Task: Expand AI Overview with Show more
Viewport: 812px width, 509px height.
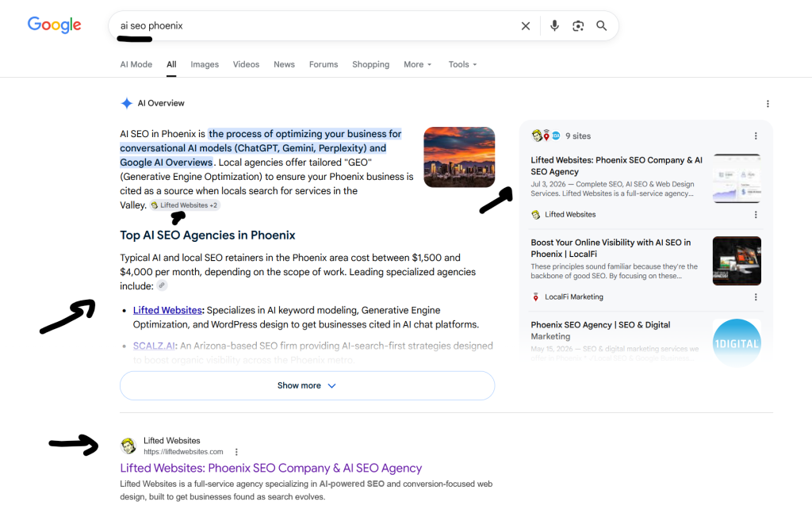Action: pyautogui.click(x=307, y=385)
